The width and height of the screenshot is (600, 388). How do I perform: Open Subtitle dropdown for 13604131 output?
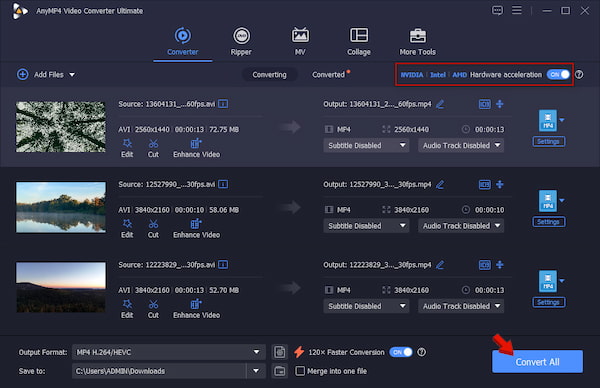[x=366, y=145]
